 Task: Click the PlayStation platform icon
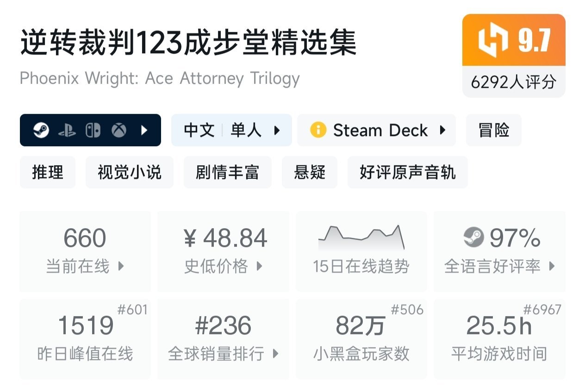[67, 131]
